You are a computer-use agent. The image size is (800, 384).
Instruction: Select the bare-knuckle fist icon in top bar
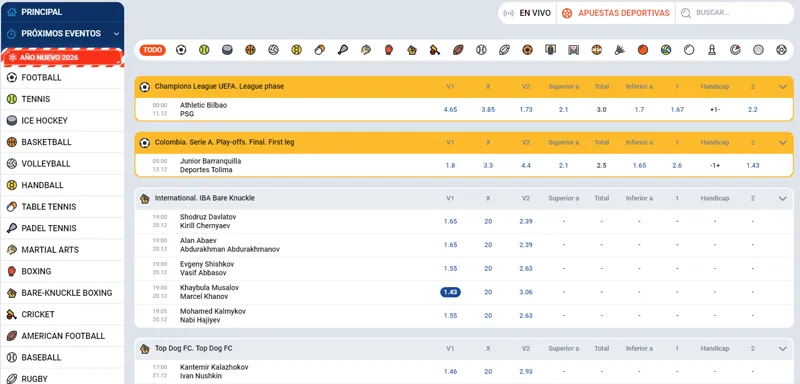pos(412,50)
